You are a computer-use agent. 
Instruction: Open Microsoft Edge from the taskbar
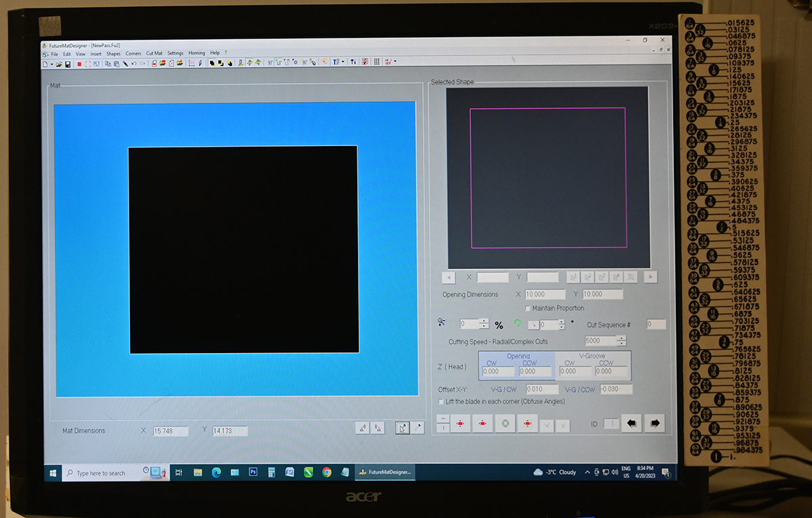point(217,472)
